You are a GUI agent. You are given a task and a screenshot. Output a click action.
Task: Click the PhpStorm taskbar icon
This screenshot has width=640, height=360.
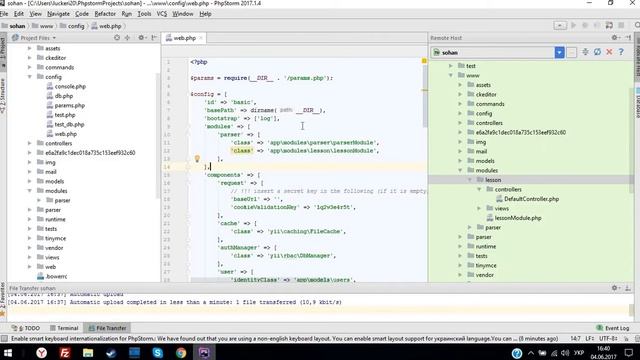204,353
